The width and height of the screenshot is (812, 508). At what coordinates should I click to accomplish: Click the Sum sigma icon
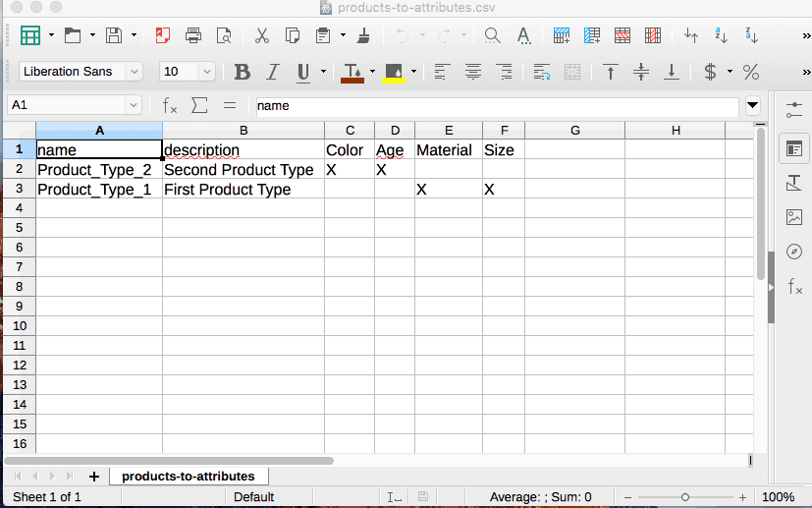coord(199,105)
